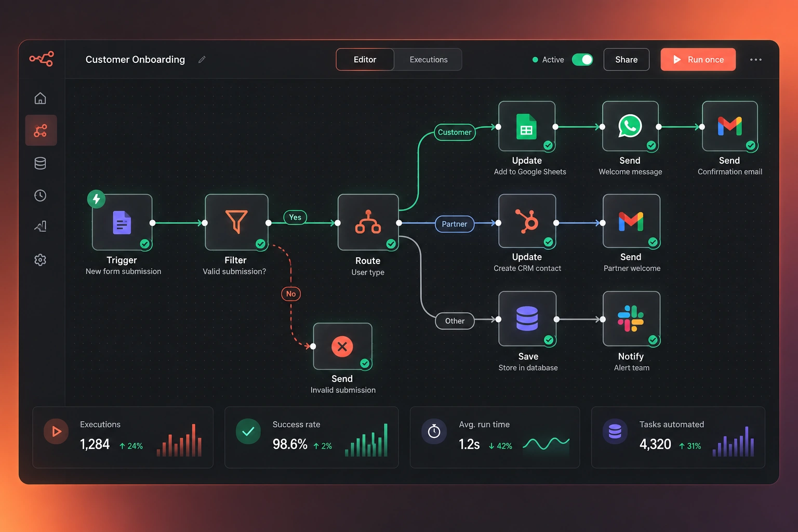Click the Avg. run time stopwatch icon
The height and width of the screenshot is (532, 798).
click(x=434, y=431)
